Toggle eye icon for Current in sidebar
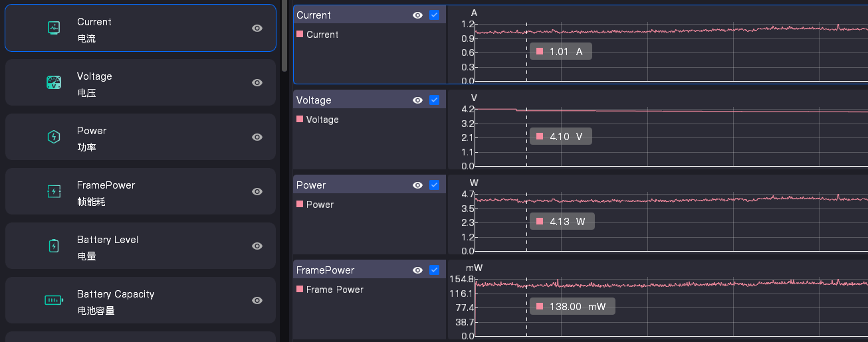The width and height of the screenshot is (868, 342). pyautogui.click(x=257, y=28)
